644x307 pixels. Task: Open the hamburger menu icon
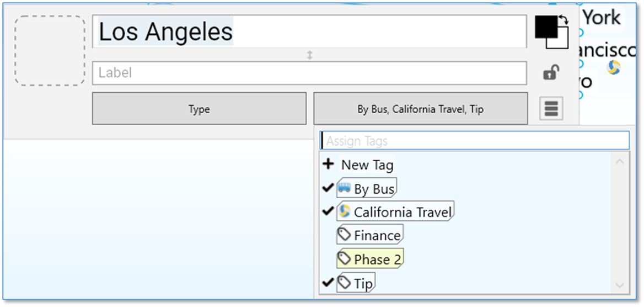click(x=551, y=109)
